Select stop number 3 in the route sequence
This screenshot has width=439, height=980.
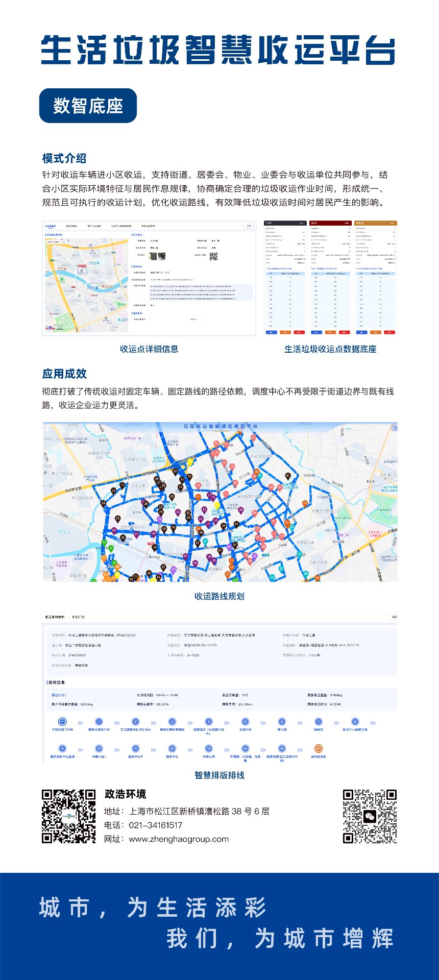pyautogui.click(x=172, y=722)
